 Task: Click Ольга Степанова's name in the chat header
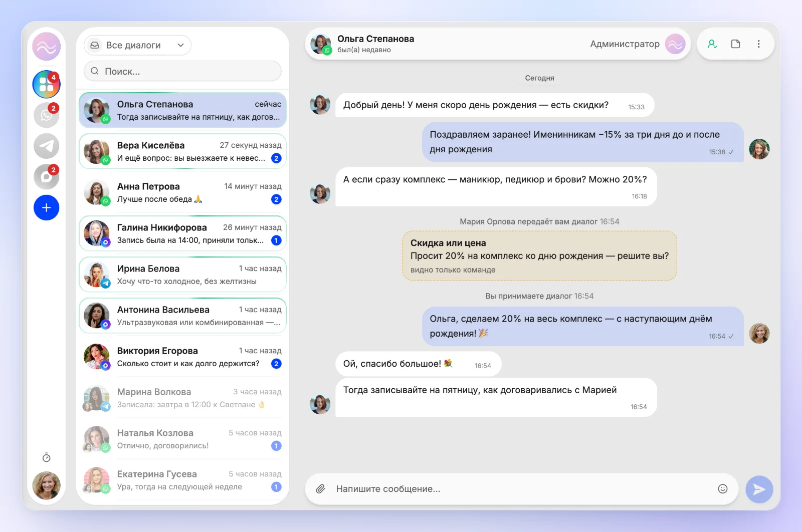(375, 39)
